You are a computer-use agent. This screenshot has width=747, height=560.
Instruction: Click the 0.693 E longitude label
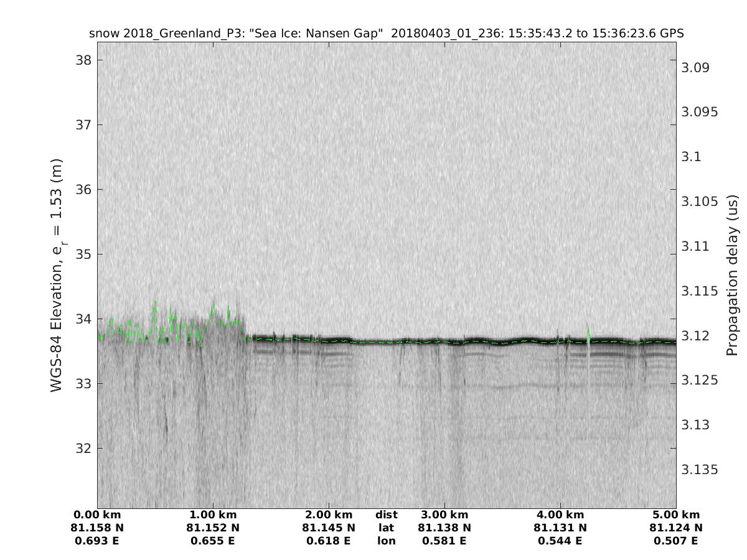pyautogui.click(x=98, y=541)
